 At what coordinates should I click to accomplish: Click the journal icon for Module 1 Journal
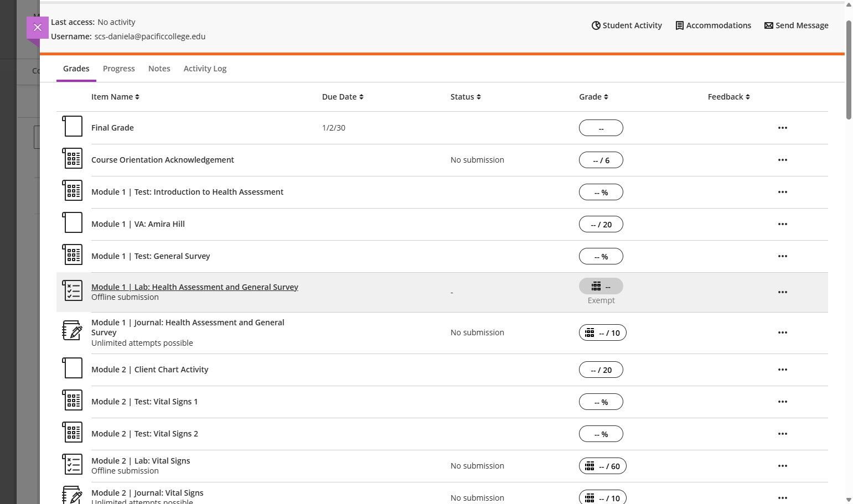click(73, 330)
